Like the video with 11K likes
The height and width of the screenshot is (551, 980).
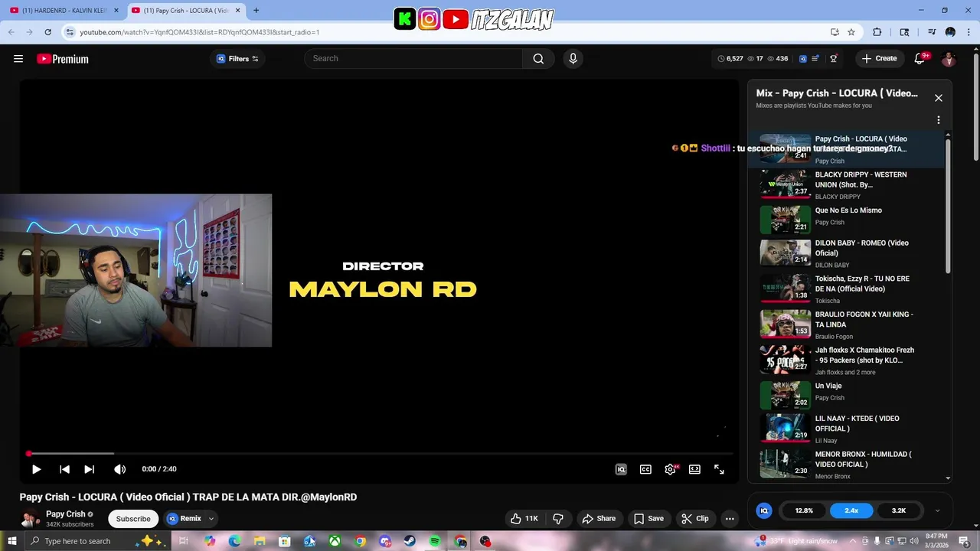coord(524,519)
